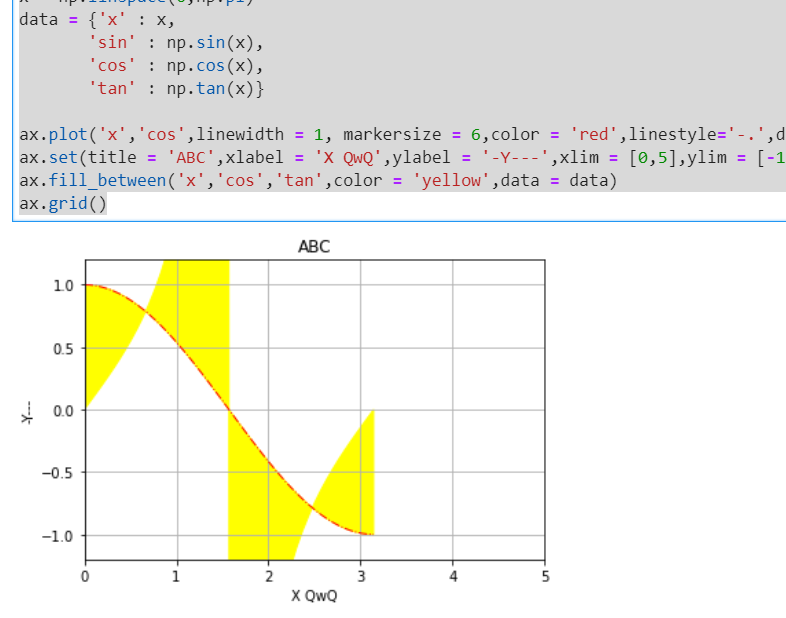Place cursor on the 'cos' : np.cos(x) line
Viewport: 786px width, 618px height.
pyautogui.click(x=176, y=66)
